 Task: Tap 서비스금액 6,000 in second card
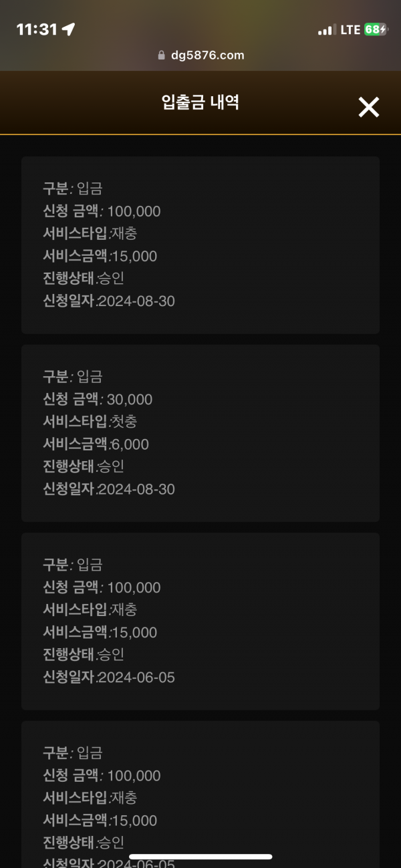click(x=96, y=444)
